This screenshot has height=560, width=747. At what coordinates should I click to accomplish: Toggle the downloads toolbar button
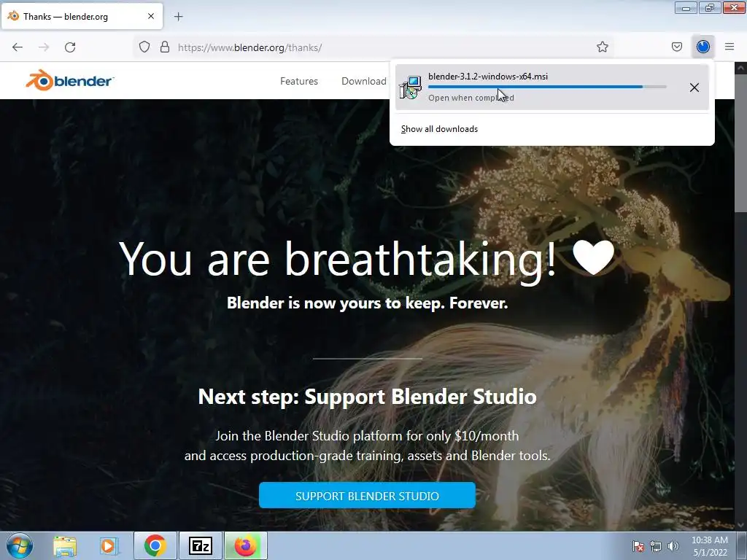coord(703,47)
